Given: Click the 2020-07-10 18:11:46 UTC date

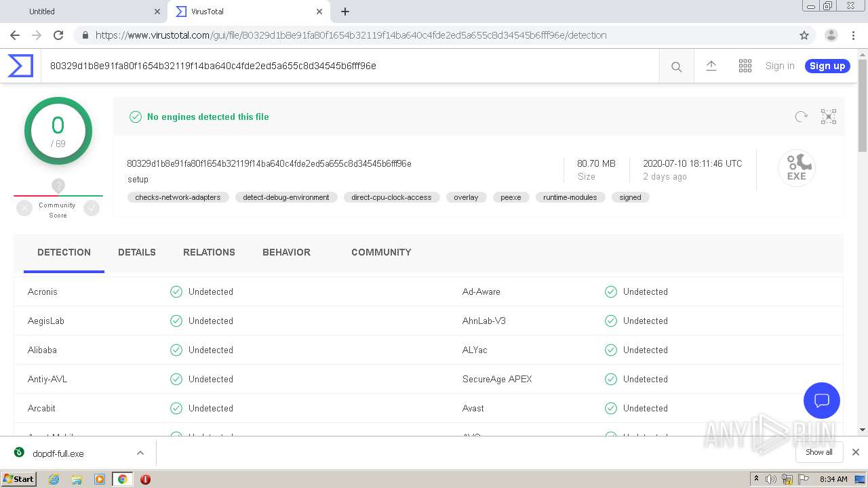Looking at the screenshot, I should (692, 163).
